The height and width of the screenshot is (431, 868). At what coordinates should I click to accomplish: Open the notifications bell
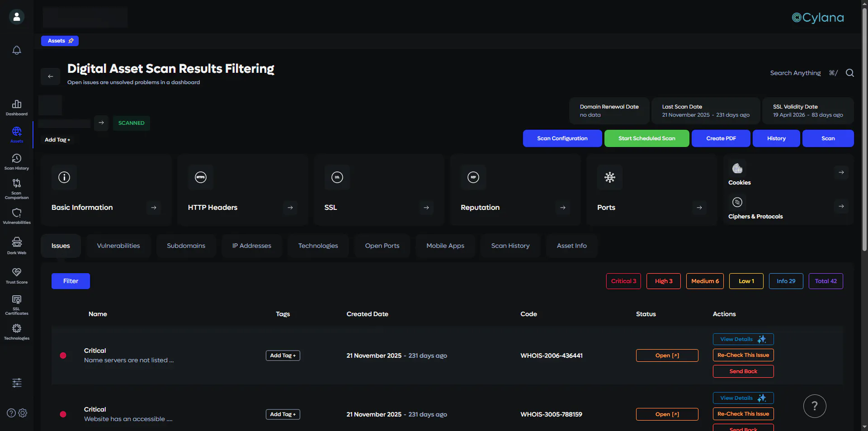tap(17, 50)
